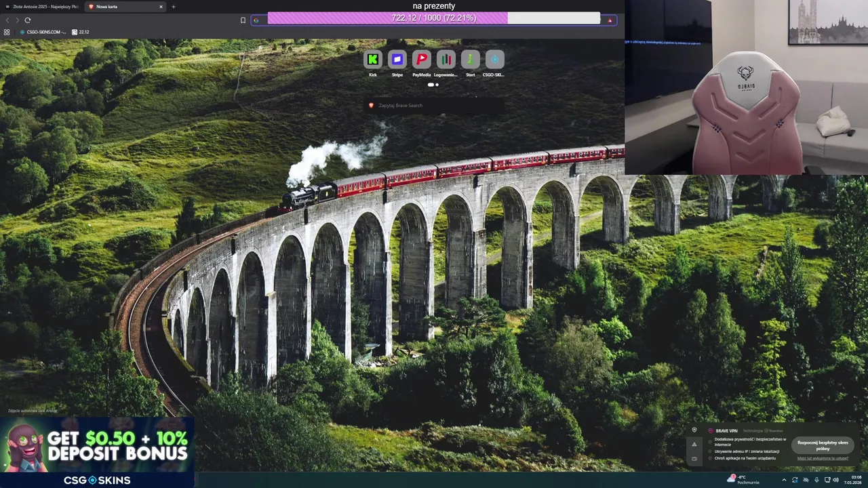Focus the Zapytaj Brave Search field

click(x=434, y=106)
